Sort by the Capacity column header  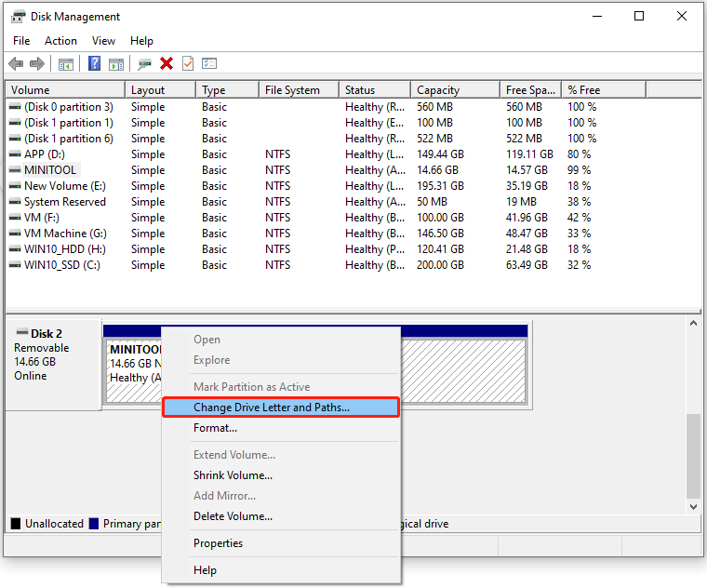click(438, 90)
